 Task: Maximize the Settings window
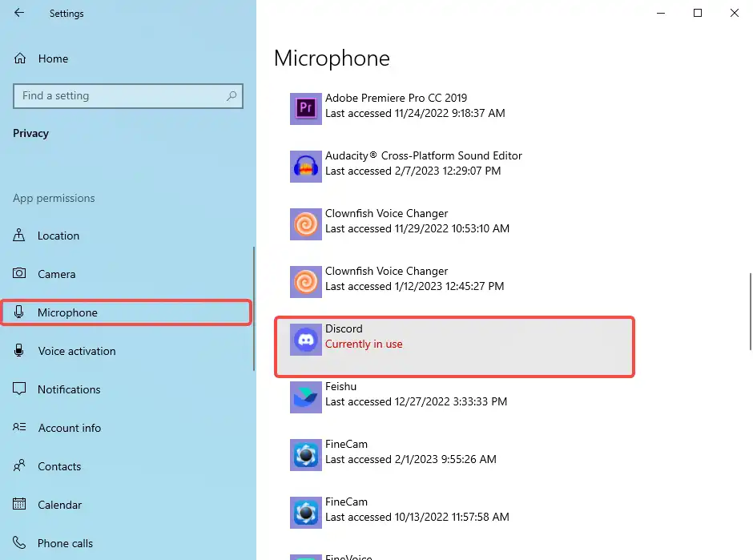[x=698, y=13]
